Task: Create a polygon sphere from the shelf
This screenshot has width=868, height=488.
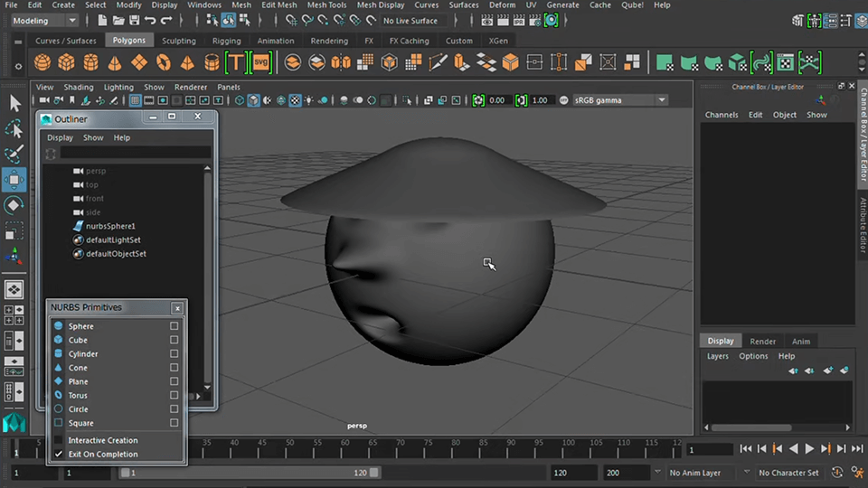Action: [x=42, y=62]
